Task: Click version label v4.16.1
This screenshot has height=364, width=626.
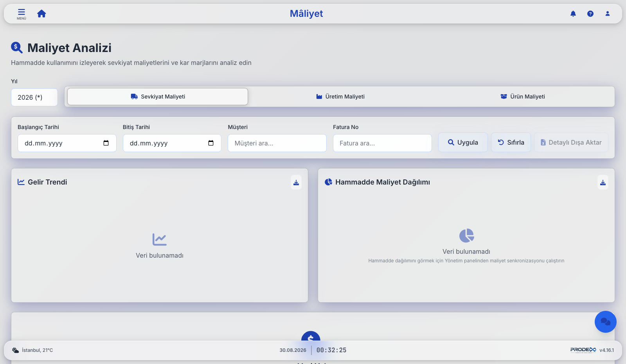Action: [606, 350]
